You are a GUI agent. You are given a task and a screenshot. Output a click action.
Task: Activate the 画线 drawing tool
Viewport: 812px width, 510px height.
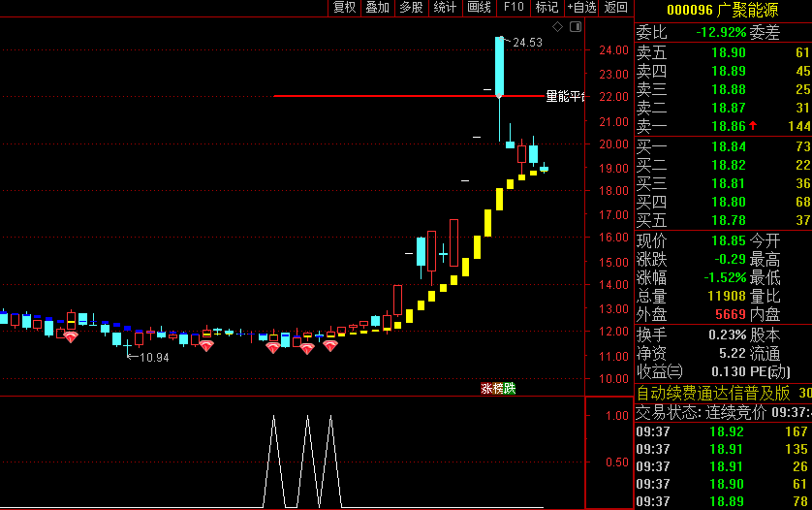point(479,7)
